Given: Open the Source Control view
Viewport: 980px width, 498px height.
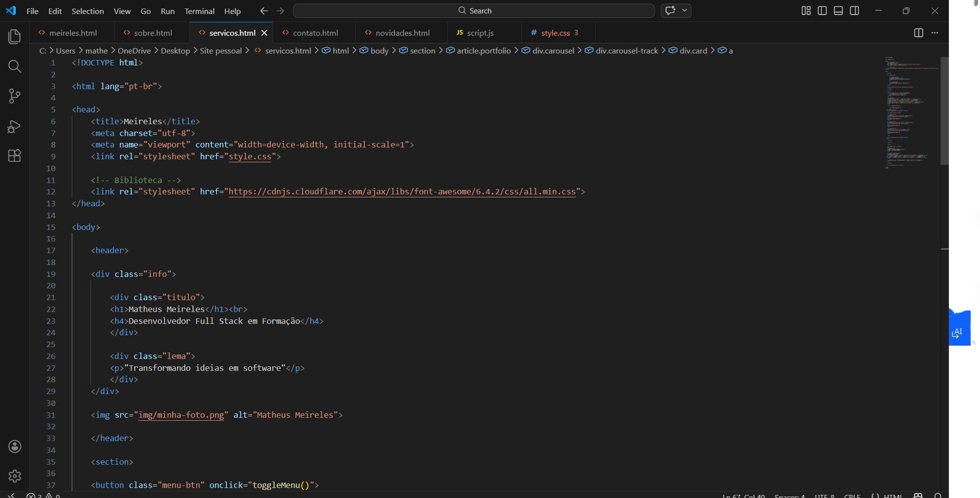Looking at the screenshot, I should 15,96.
